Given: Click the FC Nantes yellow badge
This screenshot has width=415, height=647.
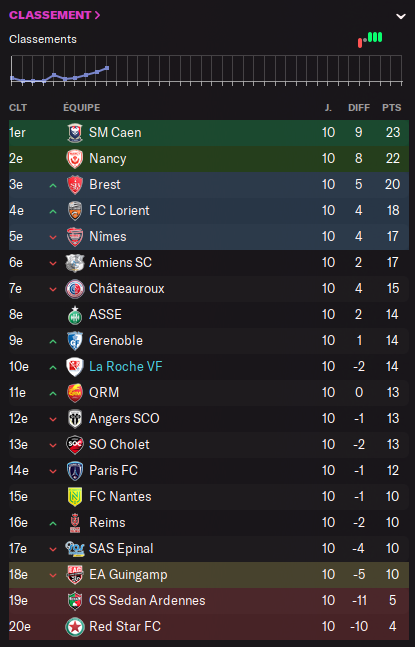Looking at the screenshot, I should coord(75,497).
